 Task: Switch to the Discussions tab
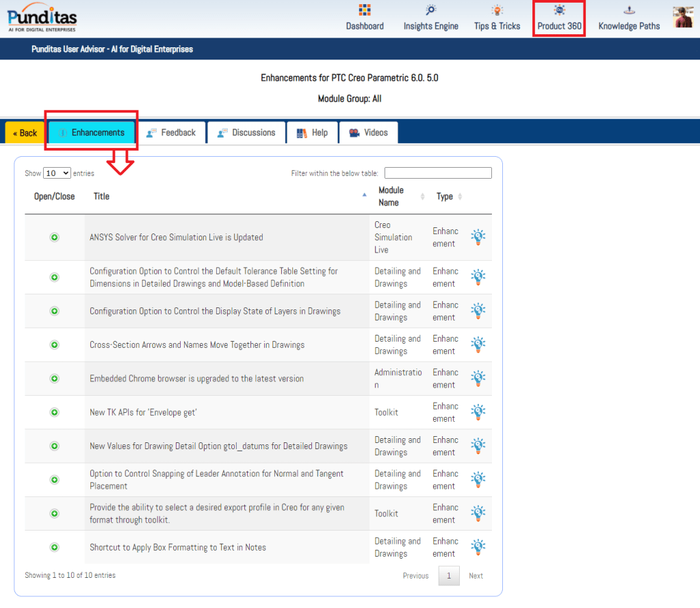[x=246, y=133]
